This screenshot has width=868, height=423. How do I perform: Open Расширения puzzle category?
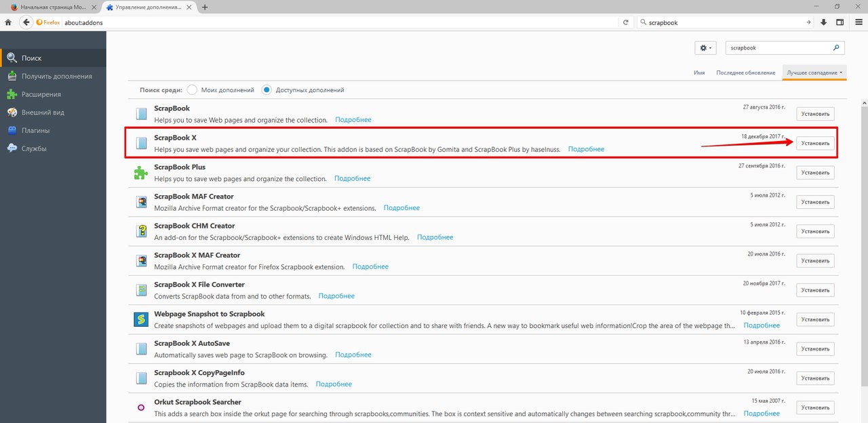53,94
